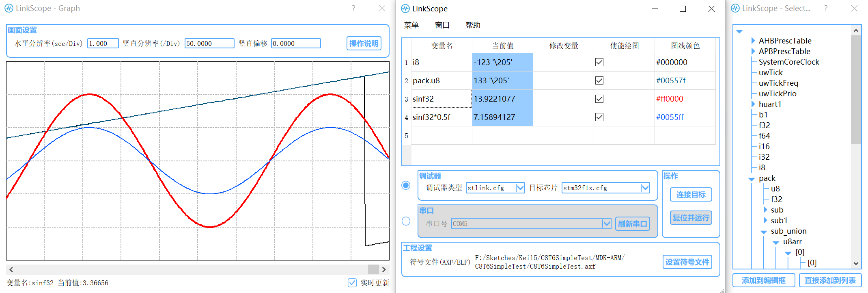Expand the huart1 tree node

coord(754,104)
